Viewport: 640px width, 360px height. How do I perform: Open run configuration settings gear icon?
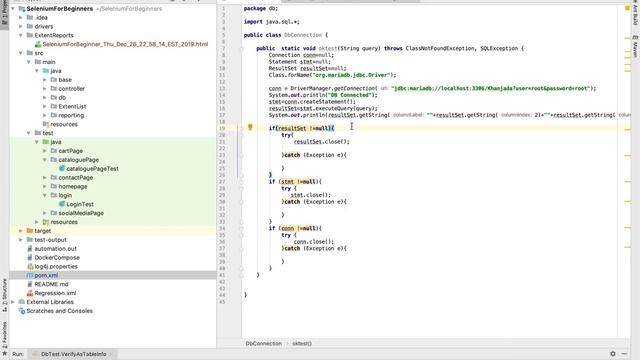(613, 354)
